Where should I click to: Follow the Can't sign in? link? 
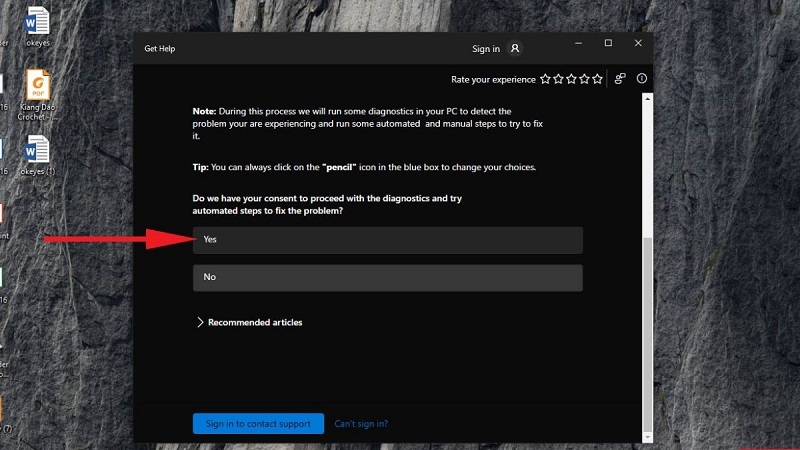tap(361, 424)
